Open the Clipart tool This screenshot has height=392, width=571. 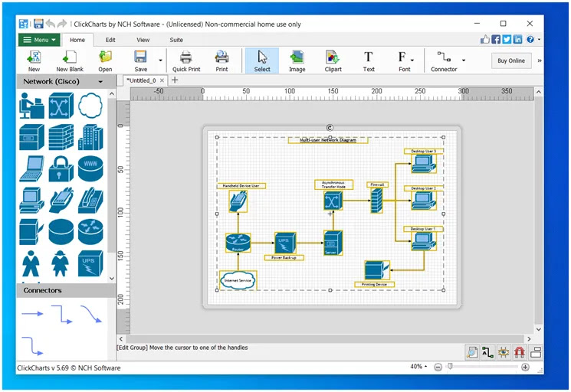(333, 60)
